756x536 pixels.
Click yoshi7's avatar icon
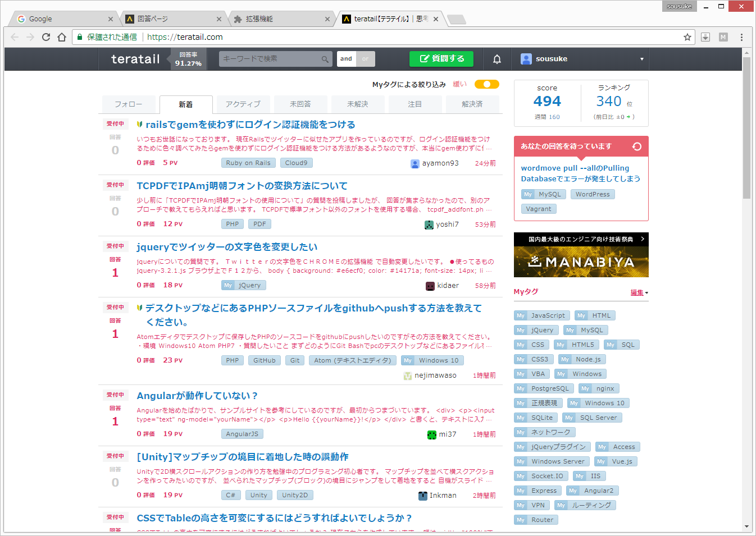point(429,225)
